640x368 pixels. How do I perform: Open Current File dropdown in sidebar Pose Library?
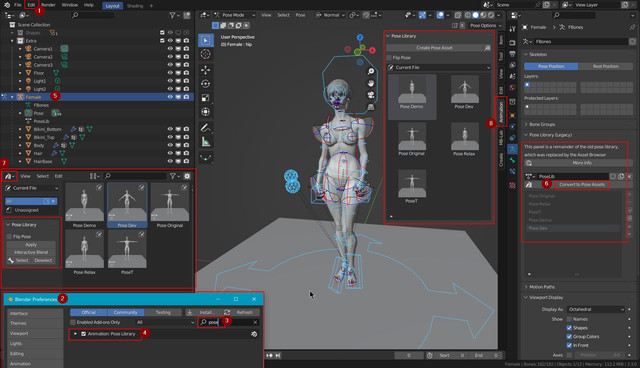tap(438, 67)
